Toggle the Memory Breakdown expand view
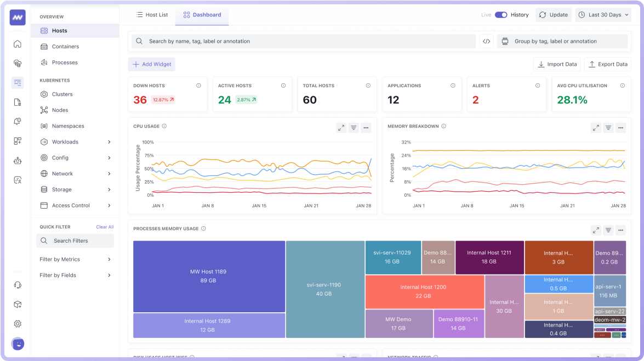The image size is (644, 361). 596,127
